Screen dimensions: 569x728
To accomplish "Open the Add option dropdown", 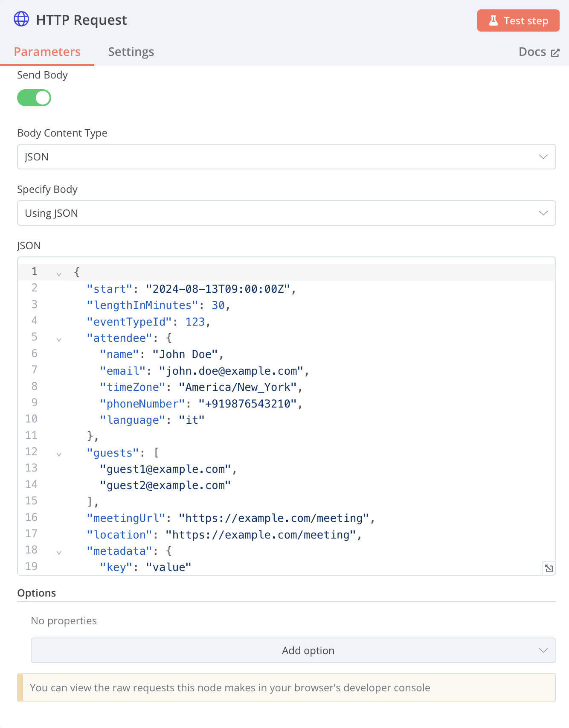I will (x=293, y=650).
